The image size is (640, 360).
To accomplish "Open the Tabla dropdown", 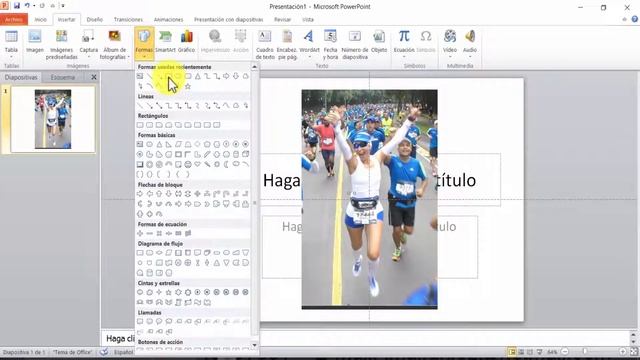I will tap(11, 45).
